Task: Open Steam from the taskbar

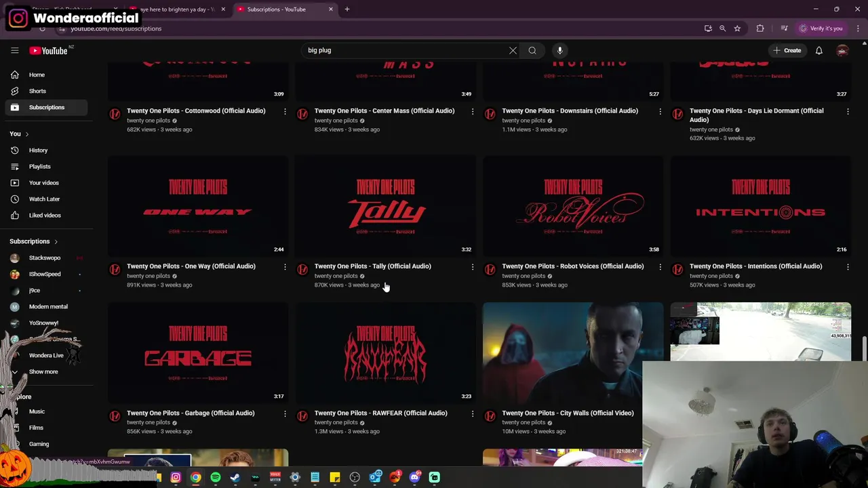Action: pyautogui.click(x=235, y=477)
